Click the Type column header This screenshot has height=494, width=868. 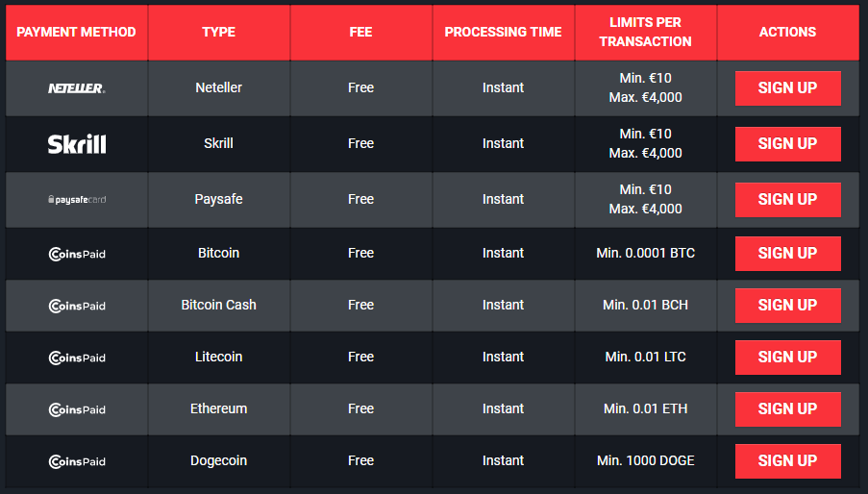pyautogui.click(x=218, y=32)
